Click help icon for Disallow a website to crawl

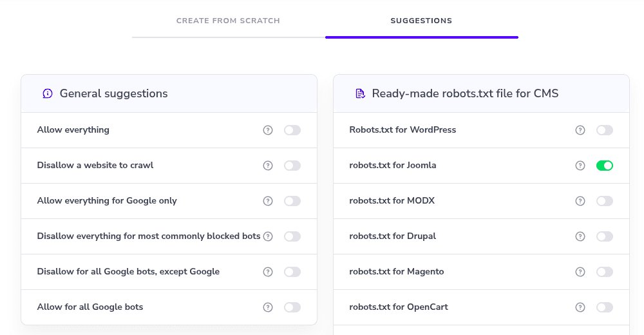(268, 166)
